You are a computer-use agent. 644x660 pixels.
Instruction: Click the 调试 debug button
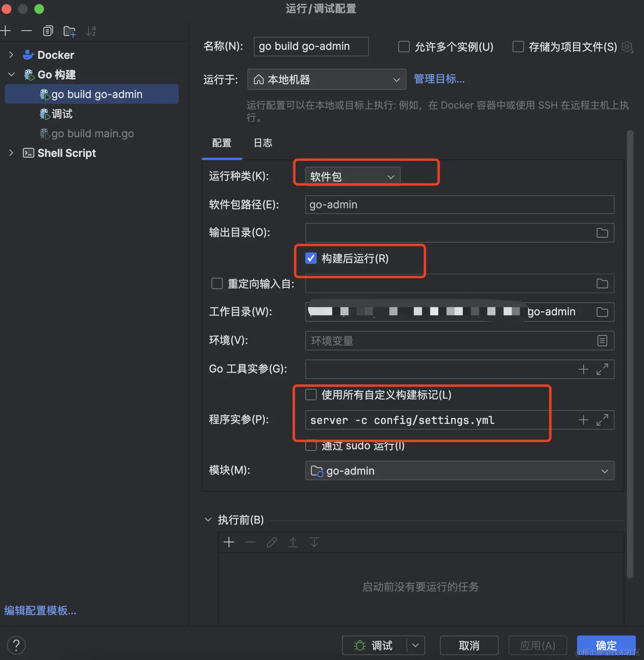coord(375,645)
